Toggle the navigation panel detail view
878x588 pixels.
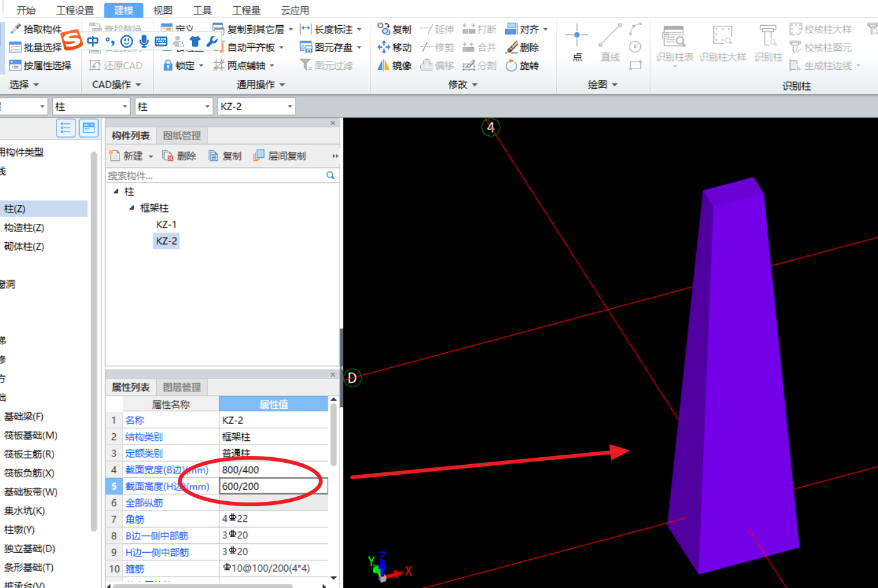pos(89,128)
